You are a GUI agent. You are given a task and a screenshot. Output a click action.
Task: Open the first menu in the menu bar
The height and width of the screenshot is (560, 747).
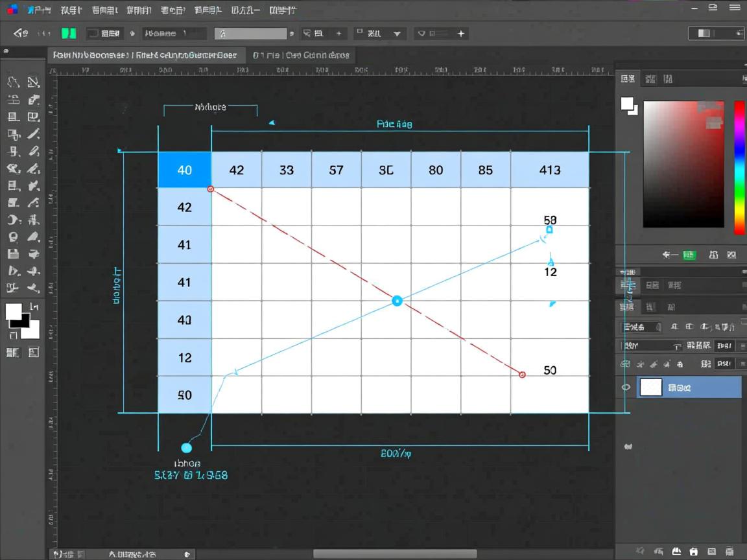38,10
